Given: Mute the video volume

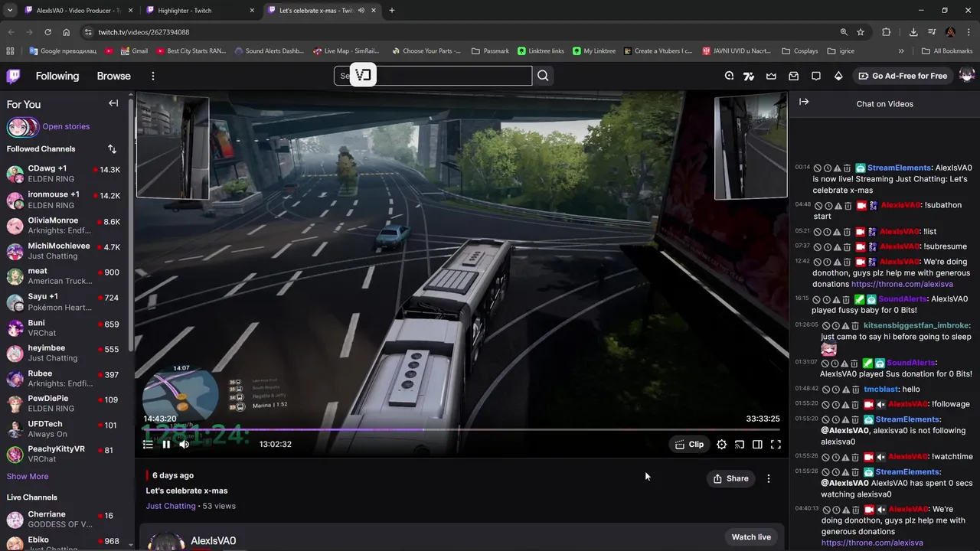Looking at the screenshot, I should pyautogui.click(x=185, y=444).
